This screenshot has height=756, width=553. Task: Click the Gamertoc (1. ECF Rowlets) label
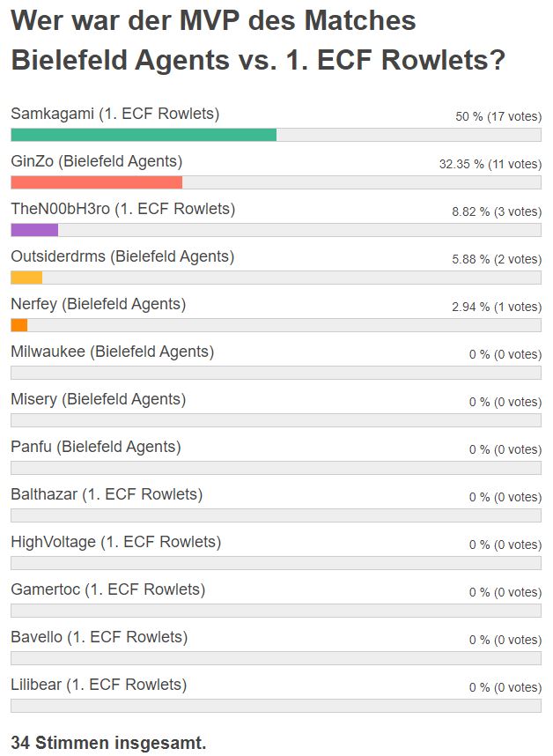click(x=108, y=589)
